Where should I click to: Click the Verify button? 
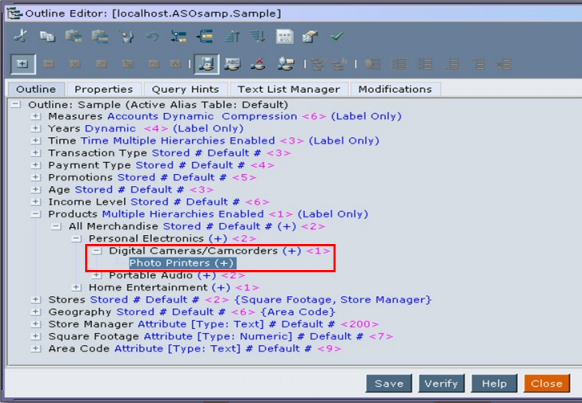pyautogui.click(x=441, y=383)
